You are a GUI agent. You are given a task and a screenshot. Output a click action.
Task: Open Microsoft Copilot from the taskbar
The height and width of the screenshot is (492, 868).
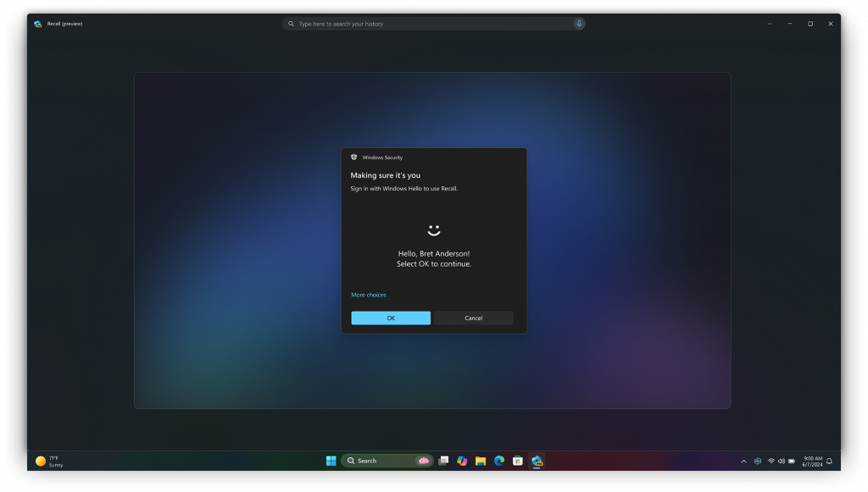tap(461, 461)
